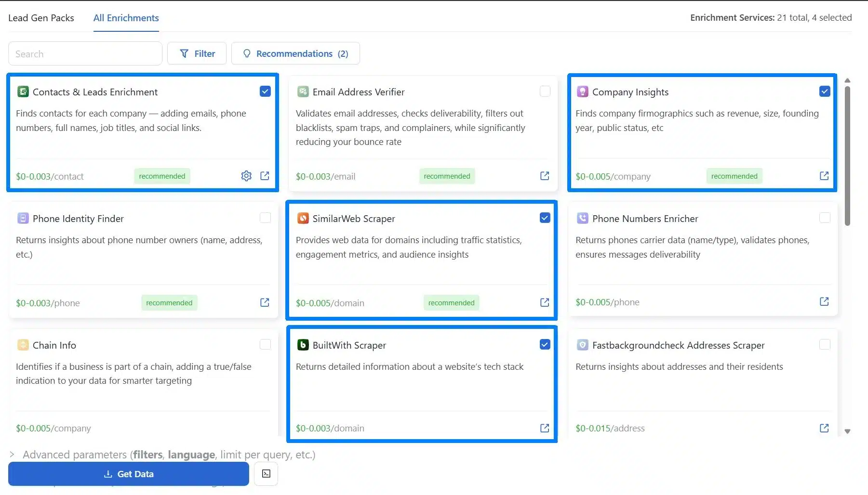Click the terminal code icon beside Get Data

point(266,474)
